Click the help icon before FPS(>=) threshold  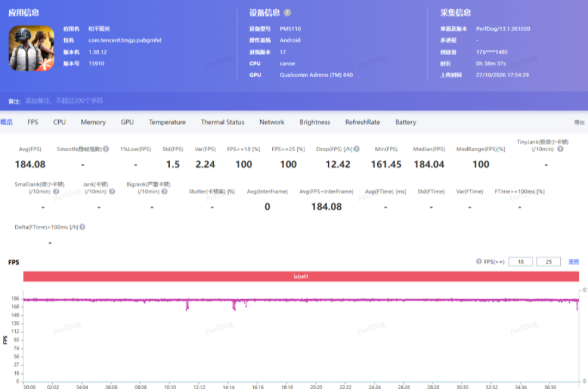pos(479,262)
